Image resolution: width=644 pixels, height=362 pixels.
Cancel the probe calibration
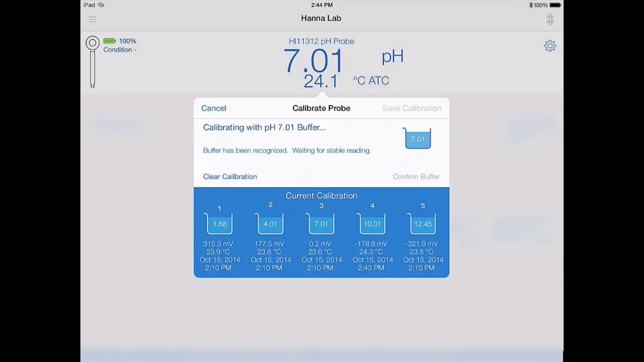point(214,108)
